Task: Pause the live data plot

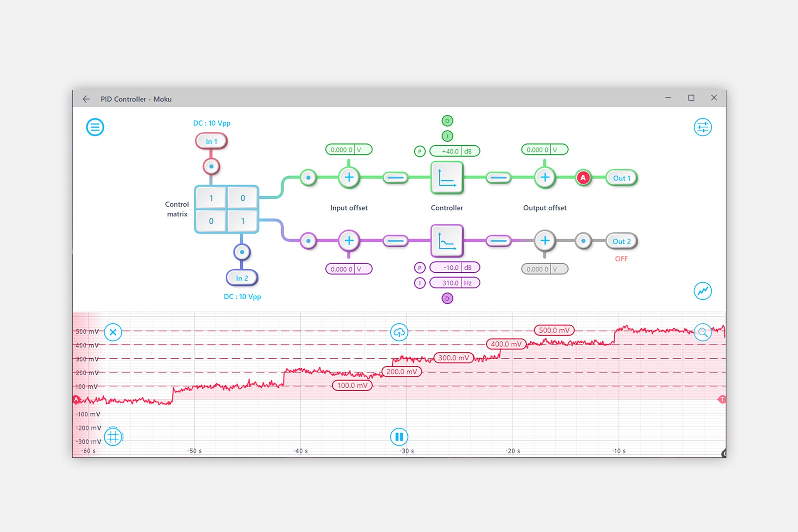Action: [x=399, y=437]
